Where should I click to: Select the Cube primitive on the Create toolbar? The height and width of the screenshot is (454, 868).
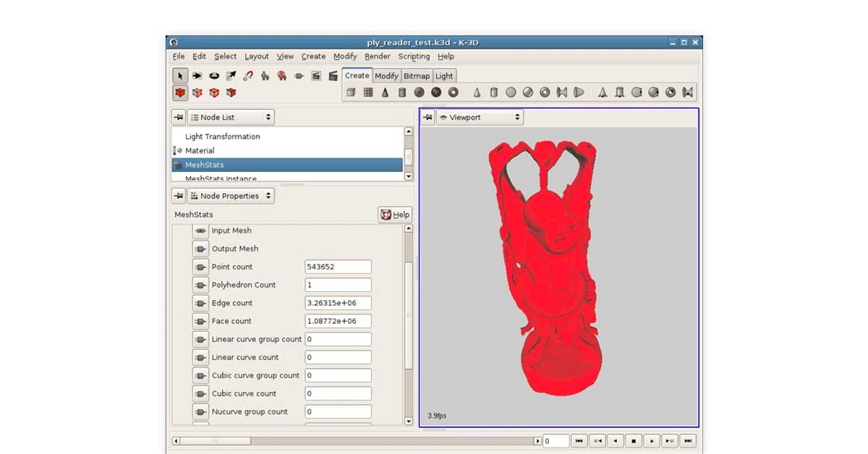point(351,93)
